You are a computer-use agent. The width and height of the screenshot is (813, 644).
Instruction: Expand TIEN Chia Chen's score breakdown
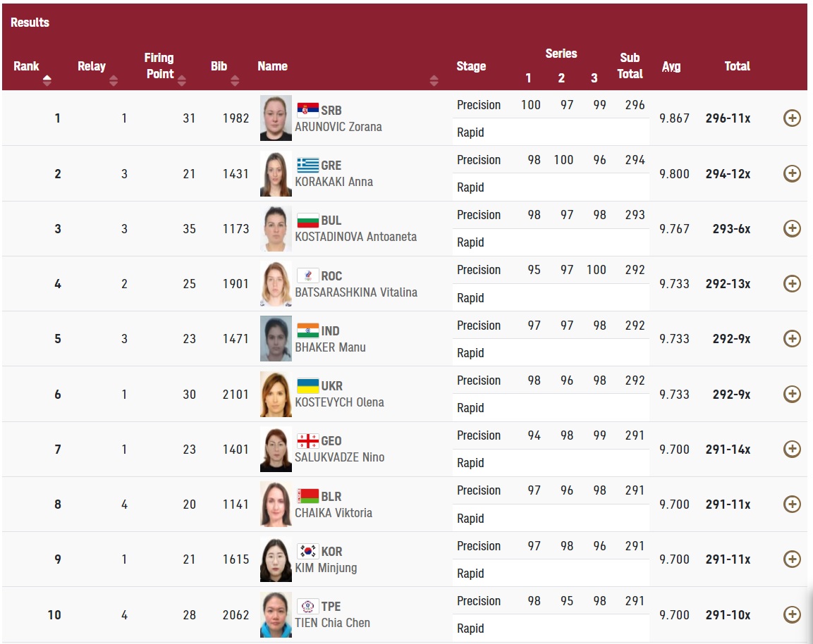point(792,614)
